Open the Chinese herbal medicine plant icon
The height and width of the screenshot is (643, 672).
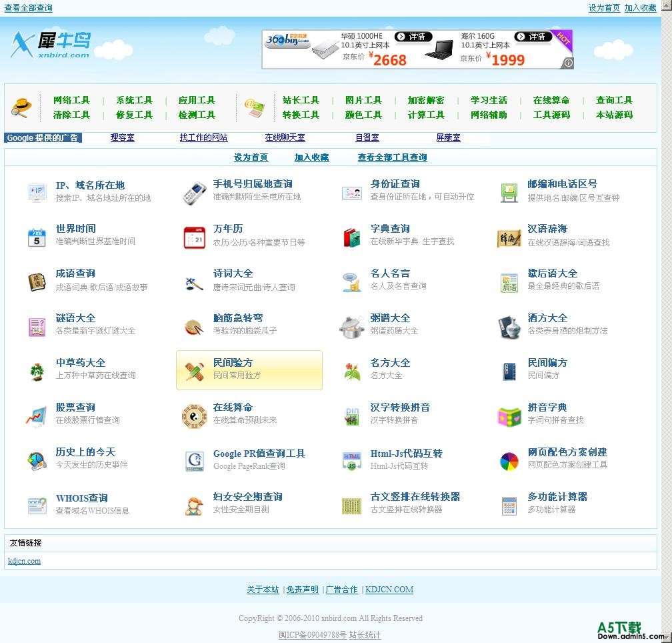(37, 372)
